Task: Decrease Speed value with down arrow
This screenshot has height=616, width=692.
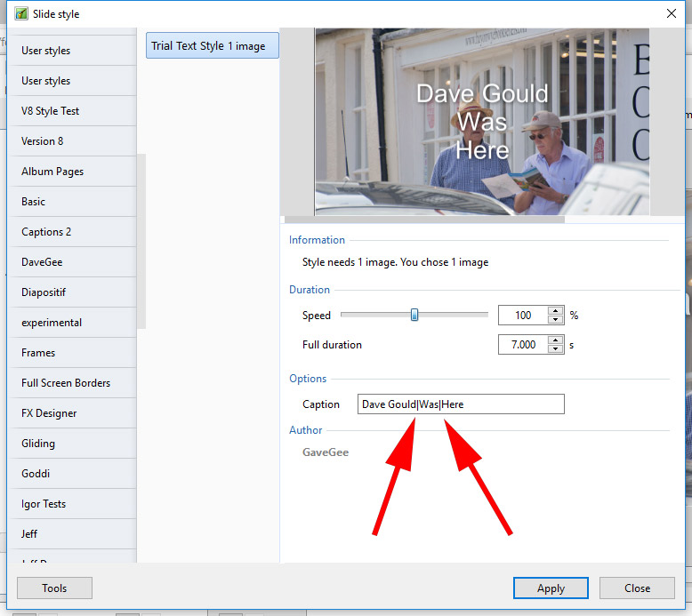Action: 556,320
